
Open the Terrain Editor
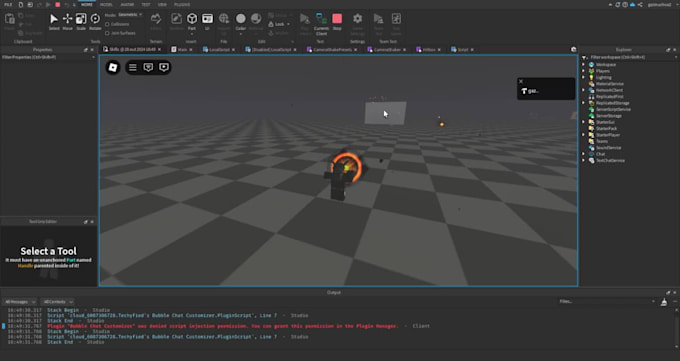156,22
